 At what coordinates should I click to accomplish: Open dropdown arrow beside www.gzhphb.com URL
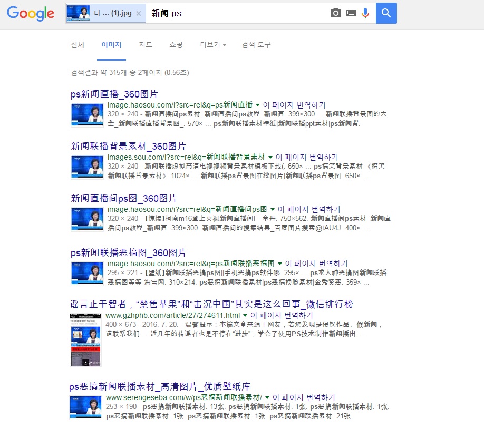[245, 315]
